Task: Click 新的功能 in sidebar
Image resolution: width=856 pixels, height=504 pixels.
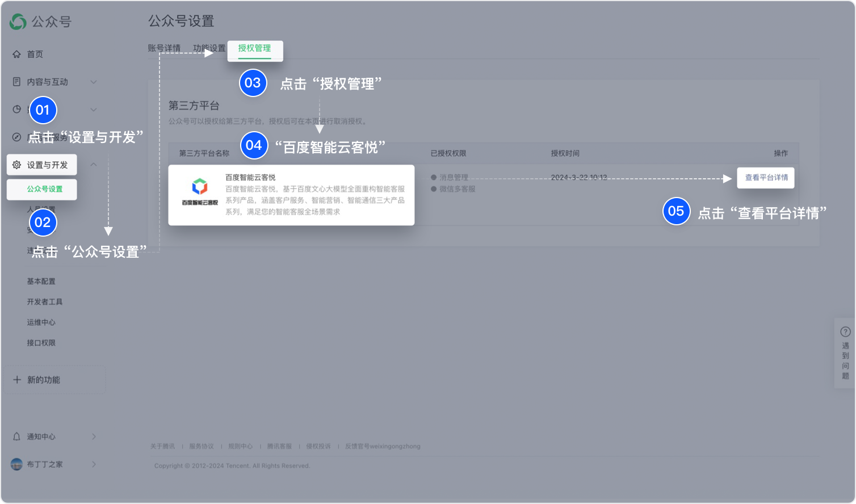Action: [x=44, y=380]
